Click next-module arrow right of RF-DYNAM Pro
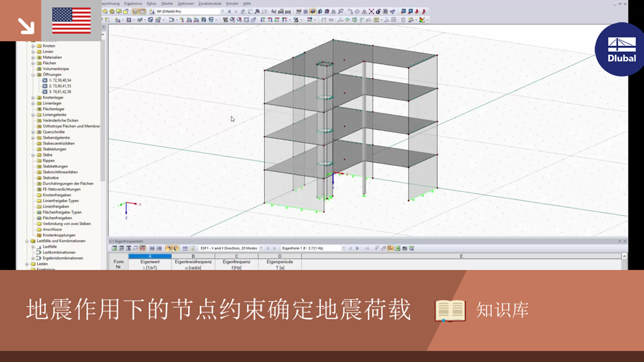Screen dimensions: 644x362 (x=236, y=11)
